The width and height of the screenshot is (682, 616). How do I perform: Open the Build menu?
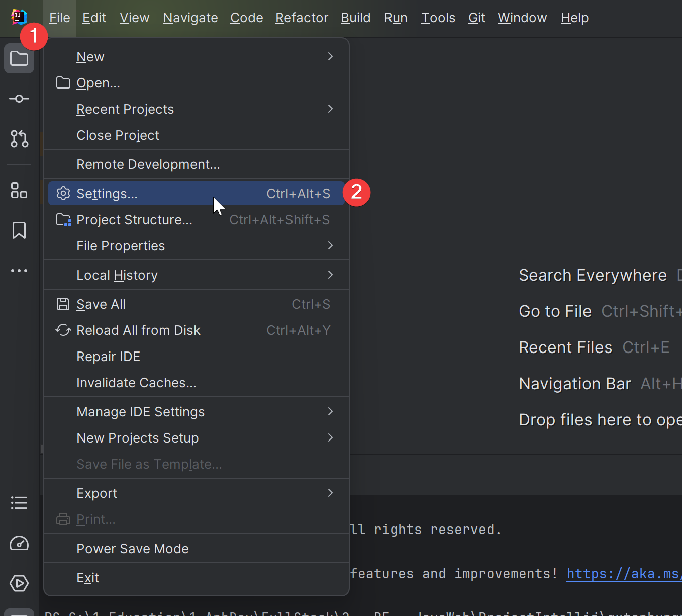click(x=355, y=18)
